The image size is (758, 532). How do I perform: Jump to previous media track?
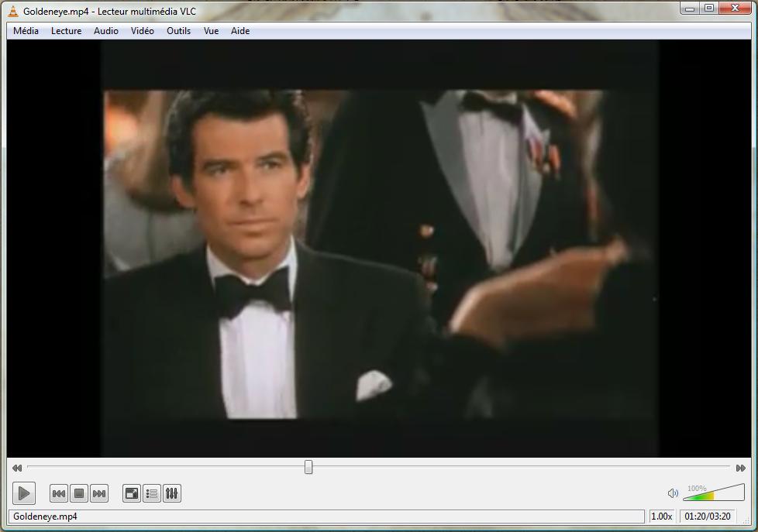coord(59,494)
